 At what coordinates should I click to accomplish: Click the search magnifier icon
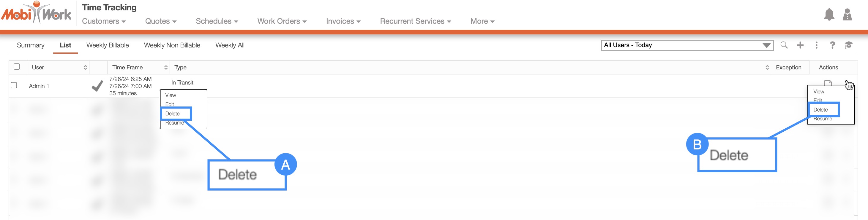(784, 45)
